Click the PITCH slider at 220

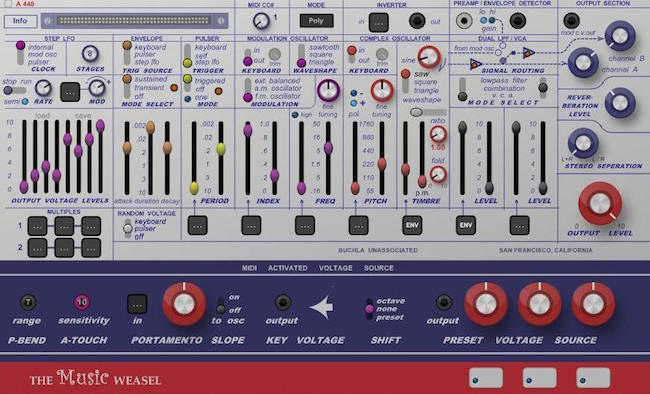[382, 164]
